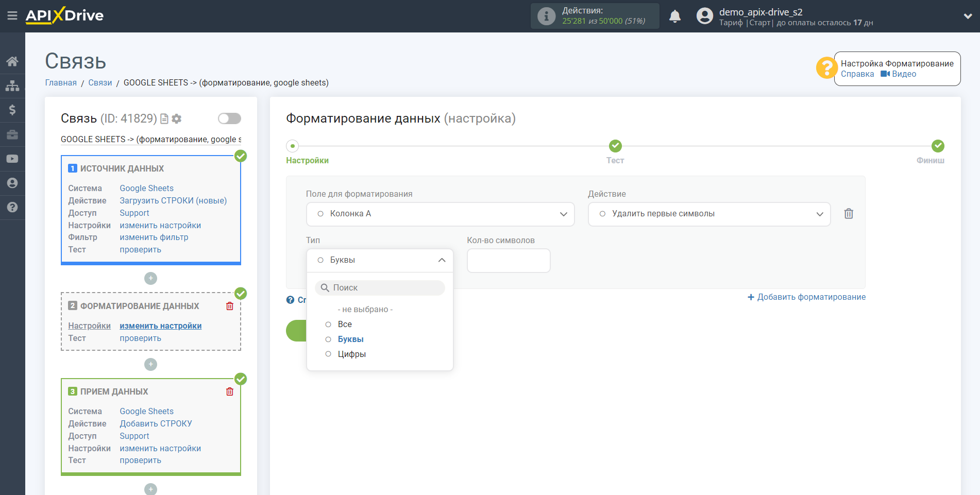Click the account avatar icon
This screenshot has height=495, width=980.
point(705,16)
